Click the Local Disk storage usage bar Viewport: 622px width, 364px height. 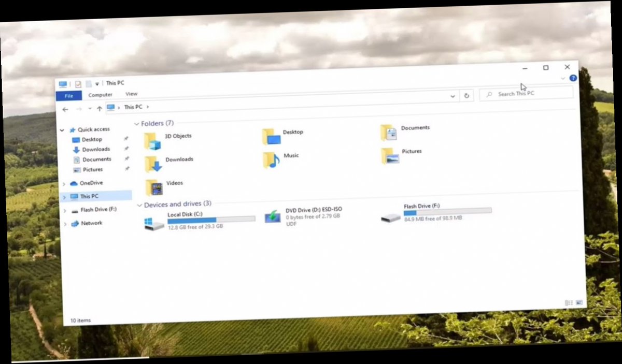[210, 220]
